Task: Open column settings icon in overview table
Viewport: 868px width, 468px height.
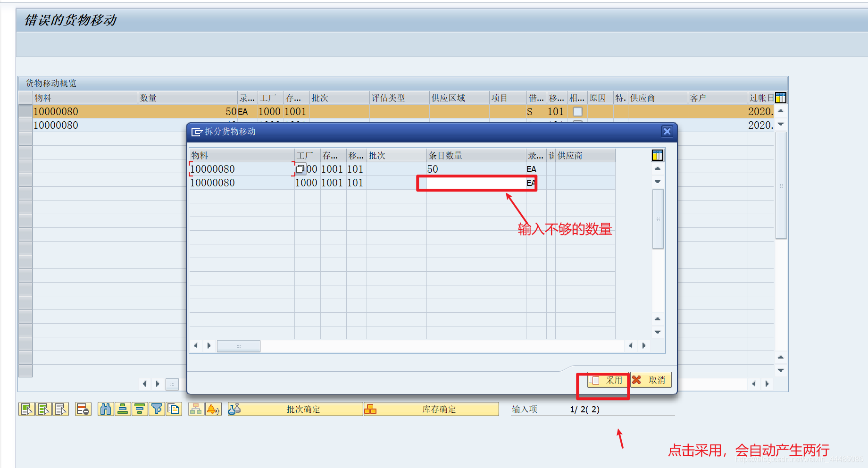Action: 781,98
